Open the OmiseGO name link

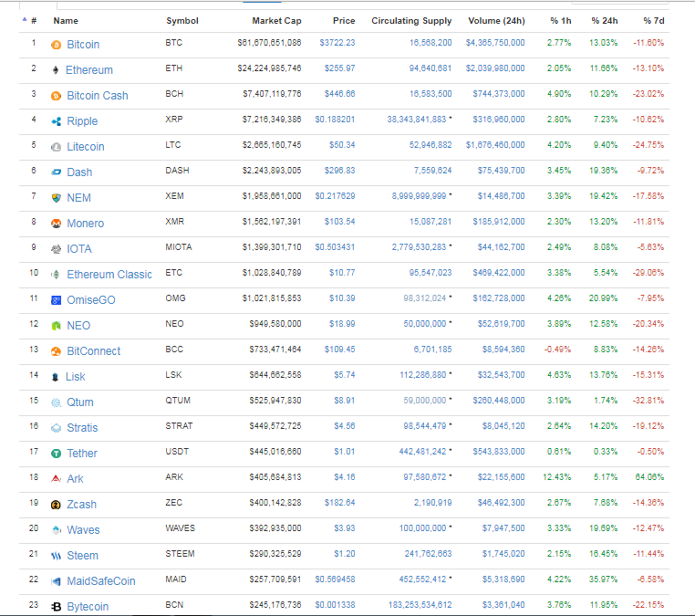click(91, 300)
